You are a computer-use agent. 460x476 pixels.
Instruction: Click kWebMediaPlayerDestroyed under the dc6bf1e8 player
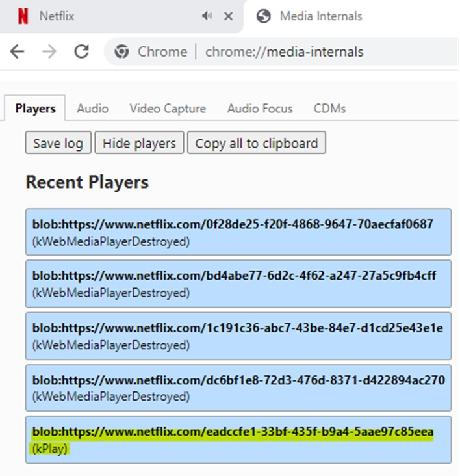[111, 397]
